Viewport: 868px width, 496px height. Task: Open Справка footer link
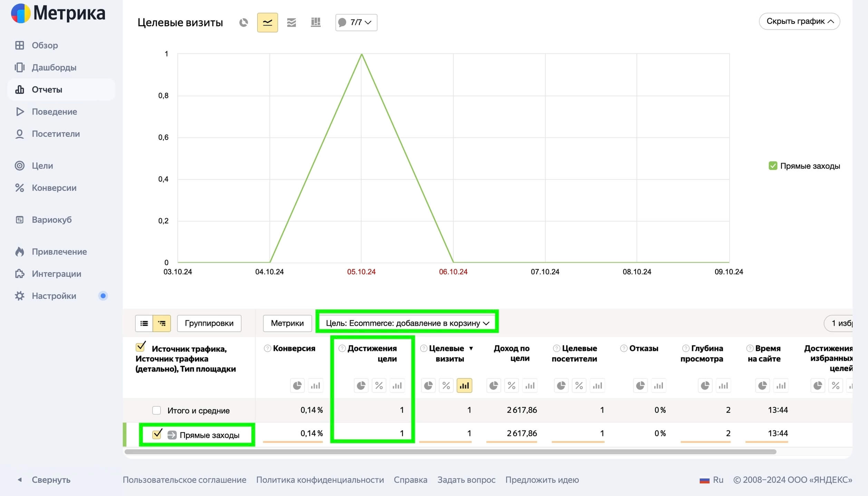411,480
